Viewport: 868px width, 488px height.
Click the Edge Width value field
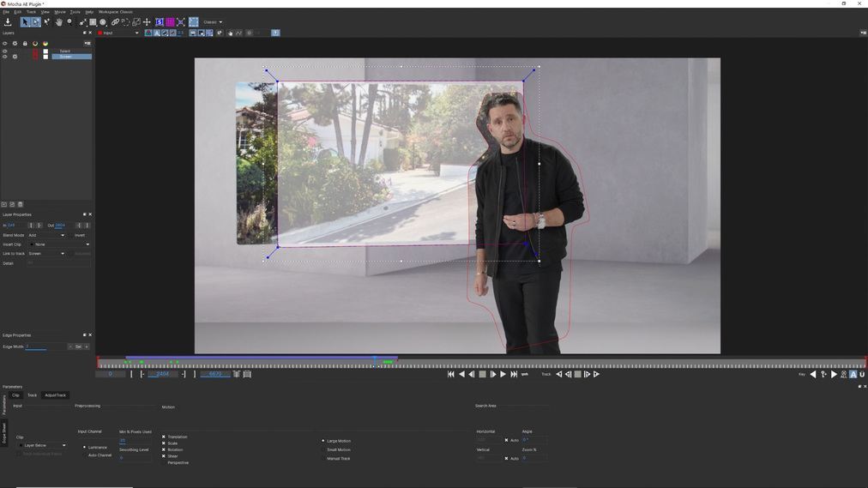pos(45,346)
